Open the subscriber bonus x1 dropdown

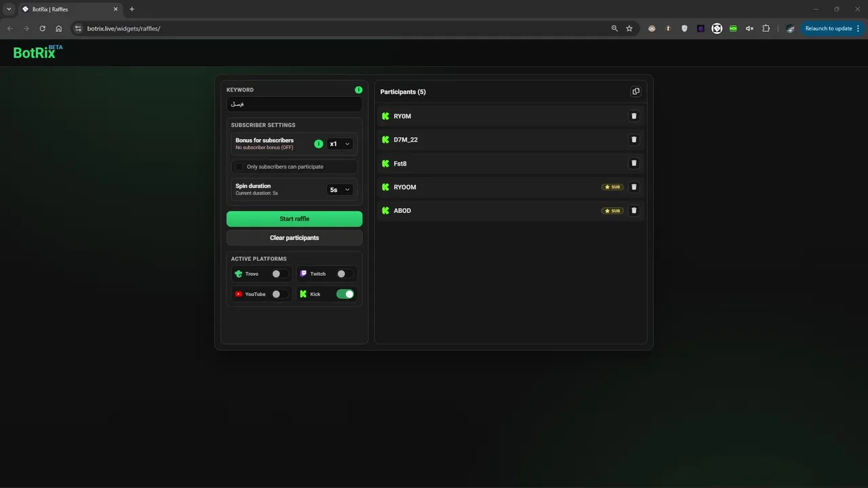coord(340,144)
